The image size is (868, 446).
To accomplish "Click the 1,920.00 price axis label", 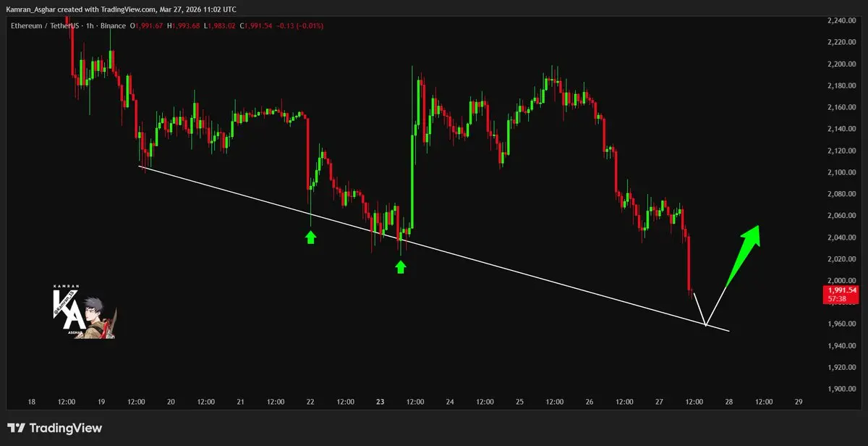I will (x=841, y=367).
